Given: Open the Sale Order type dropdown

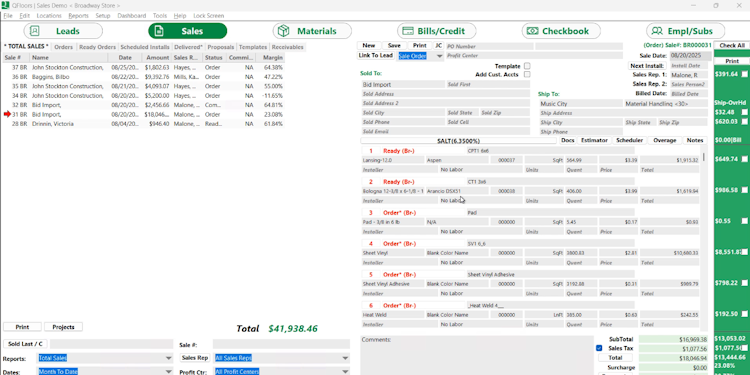Looking at the screenshot, I should [440, 56].
